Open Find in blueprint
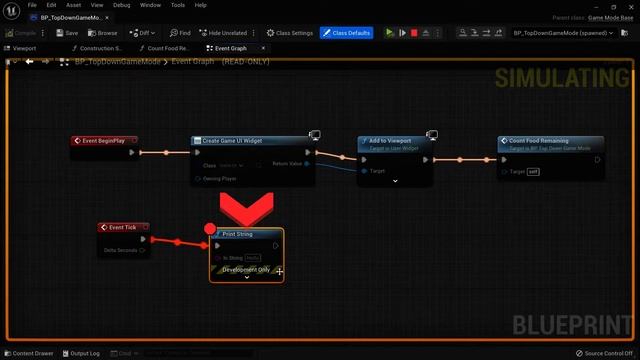Screen dimensions: 640x360 180,33
